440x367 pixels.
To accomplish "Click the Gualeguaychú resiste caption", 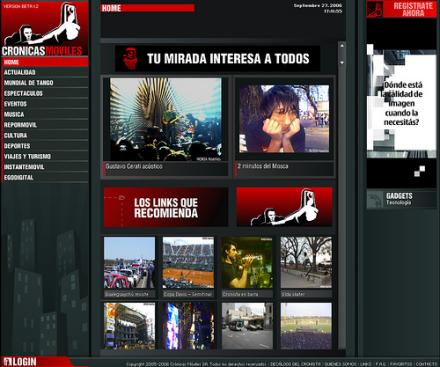I will (x=126, y=294).
